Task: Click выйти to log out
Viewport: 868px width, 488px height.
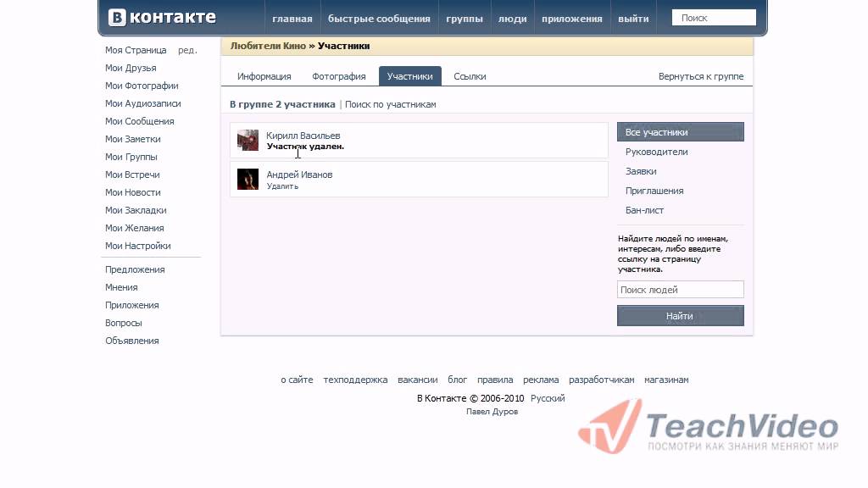Action: click(633, 19)
